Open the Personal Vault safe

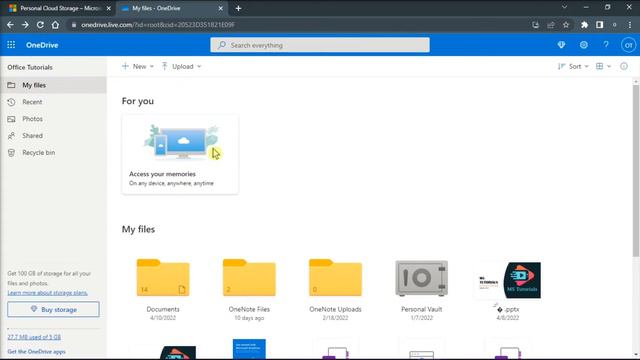422,278
